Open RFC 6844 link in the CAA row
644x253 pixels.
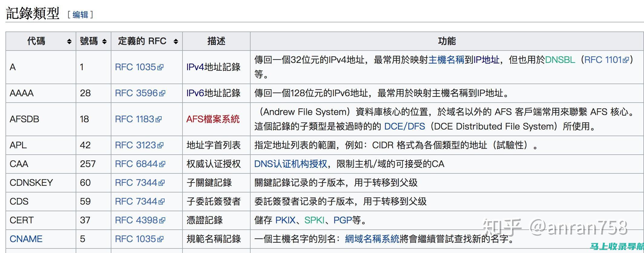(x=140, y=164)
